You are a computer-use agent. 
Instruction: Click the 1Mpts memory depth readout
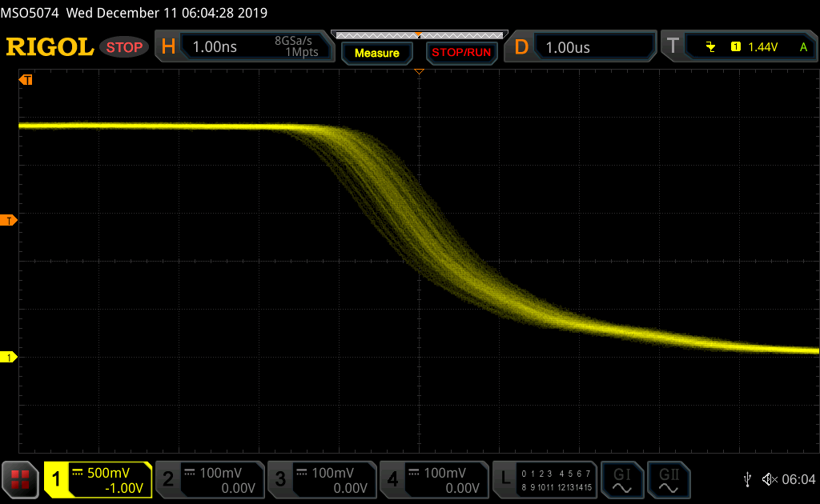click(x=302, y=52)
